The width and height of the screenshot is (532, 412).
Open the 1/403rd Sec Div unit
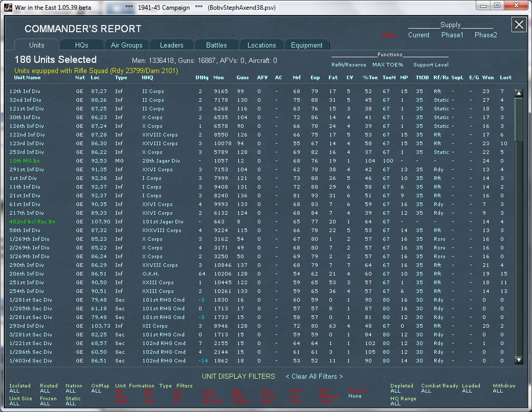(x=31, y=361)
